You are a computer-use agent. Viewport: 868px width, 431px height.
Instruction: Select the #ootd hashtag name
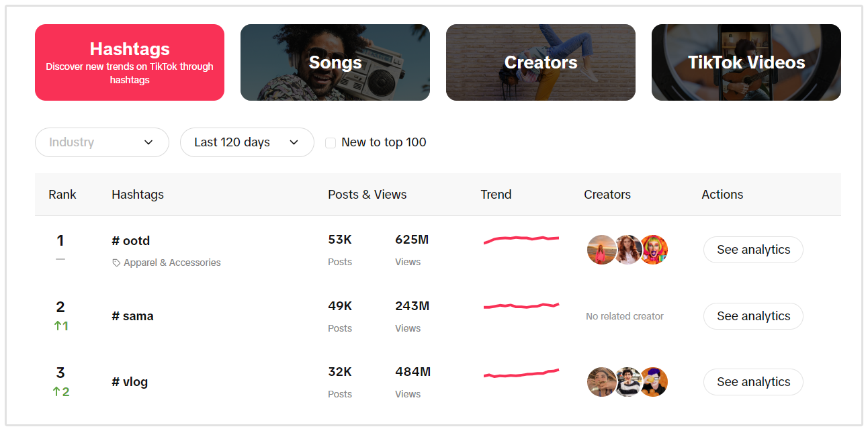pos(130,240)
